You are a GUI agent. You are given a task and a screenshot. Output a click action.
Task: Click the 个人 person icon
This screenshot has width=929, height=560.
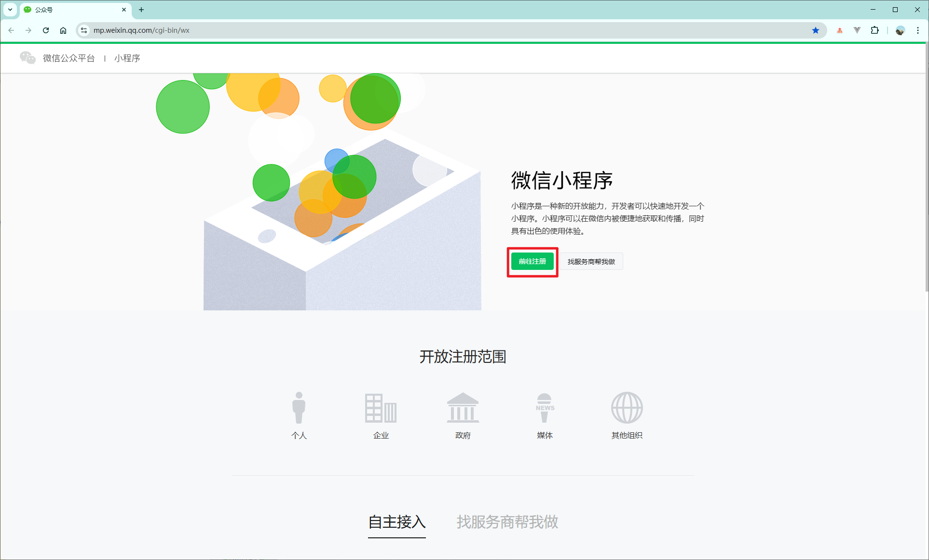click(x=299, y=408)
